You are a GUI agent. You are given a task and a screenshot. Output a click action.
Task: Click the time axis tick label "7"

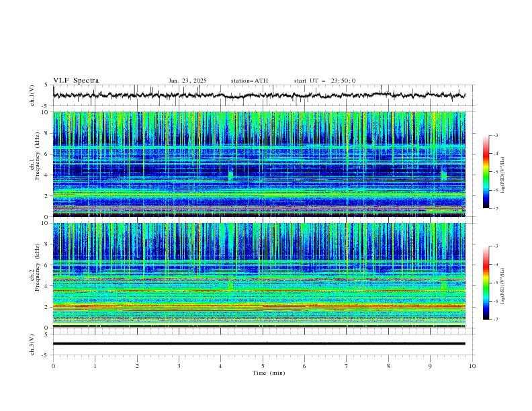(347, 366)
